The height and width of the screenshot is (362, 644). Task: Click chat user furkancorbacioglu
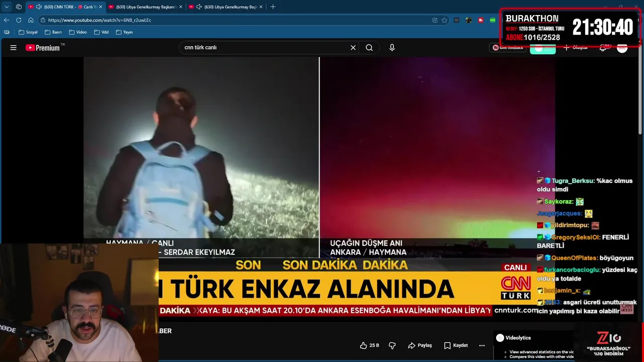point(573,270)
